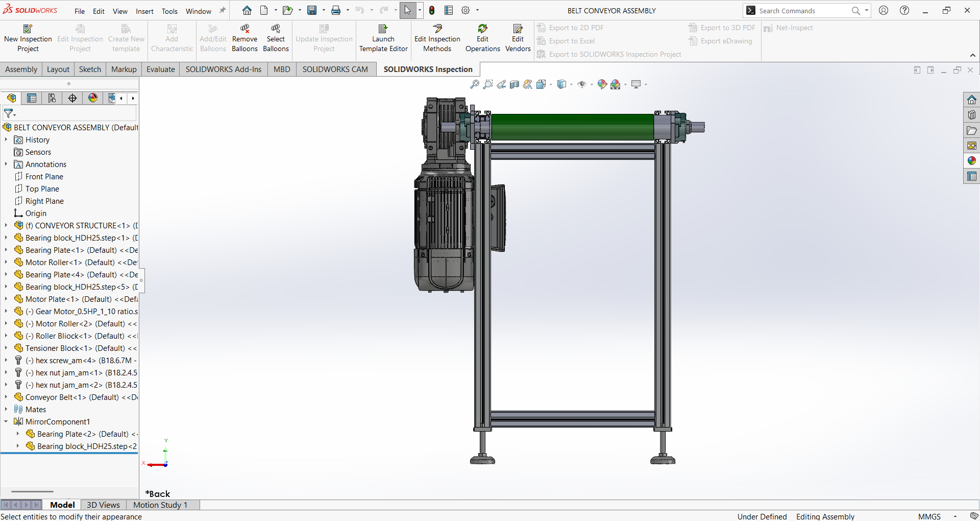Open the PropertyManager panel tab

32,98
